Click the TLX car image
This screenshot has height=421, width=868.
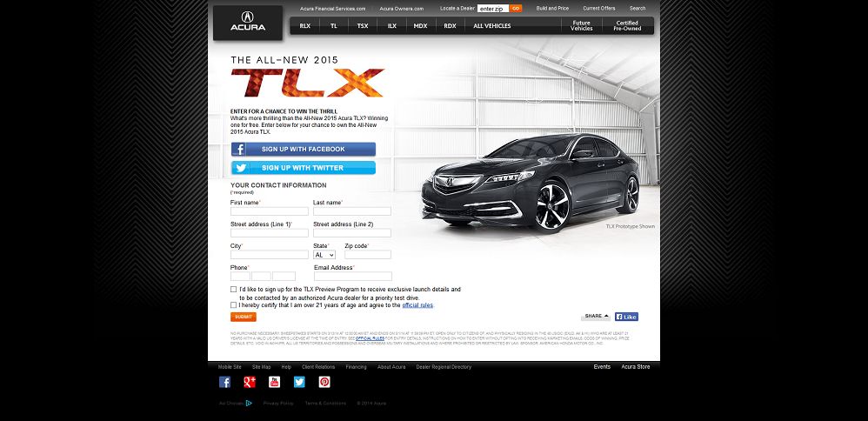point(531,183)
